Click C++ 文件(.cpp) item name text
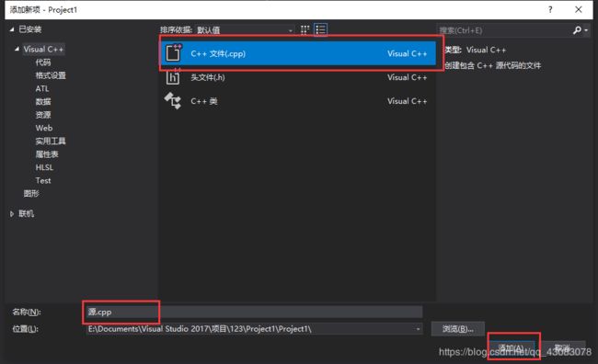This screenshot has height=364, width=598. pos(218,53)
